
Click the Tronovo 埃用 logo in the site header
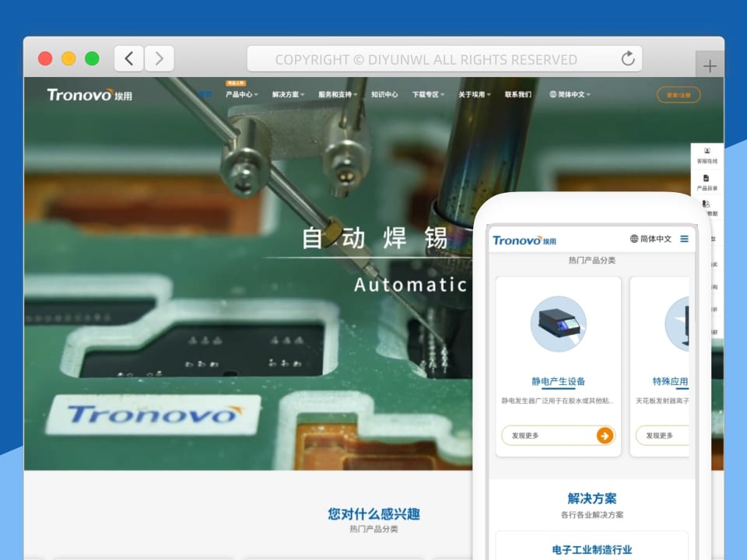coord(89,95)
